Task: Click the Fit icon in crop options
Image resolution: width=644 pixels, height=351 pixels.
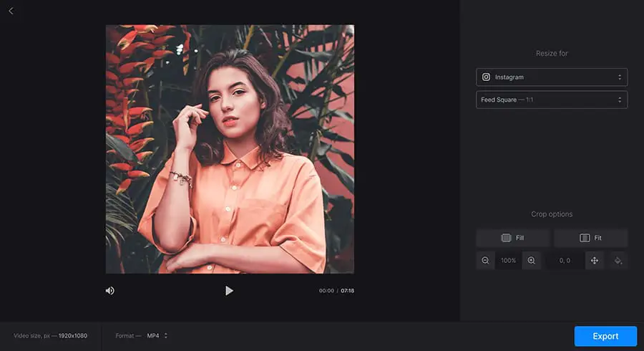Action: pos(585,238)
